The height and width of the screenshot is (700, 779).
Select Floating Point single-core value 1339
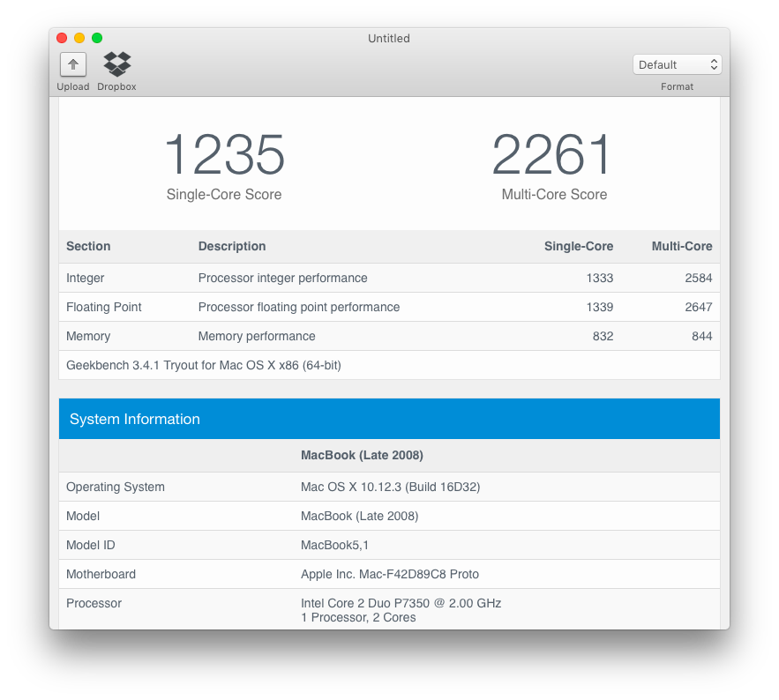click(x=600, y=308)
